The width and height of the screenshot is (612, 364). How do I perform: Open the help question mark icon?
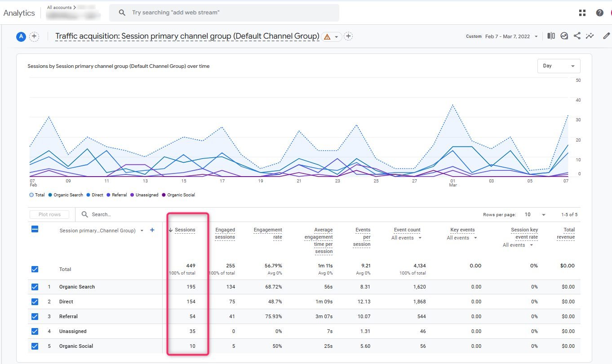click(599, 13)
